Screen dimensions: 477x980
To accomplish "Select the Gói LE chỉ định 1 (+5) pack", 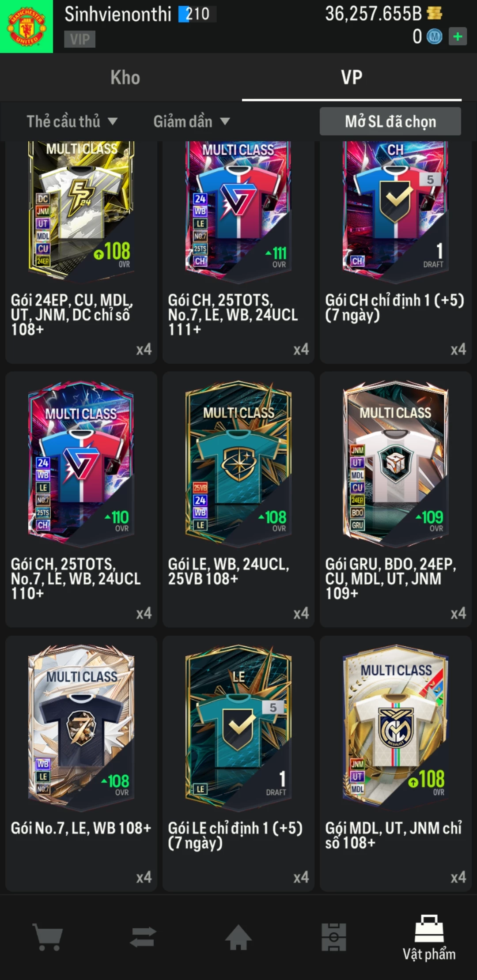I will (238, 764).
